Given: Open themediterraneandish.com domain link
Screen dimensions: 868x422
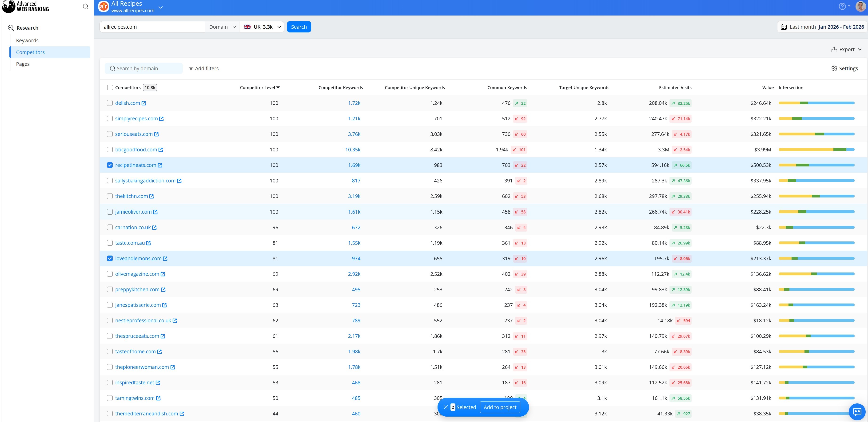Looking at the screenshot, I should tap(147, 414).
